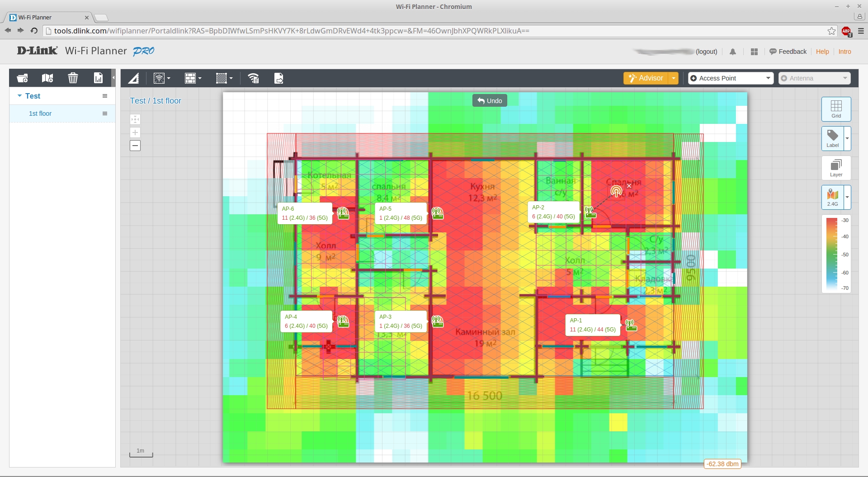
Task: Open the heatmap band dropdown
Action: [x=847, y=197]
